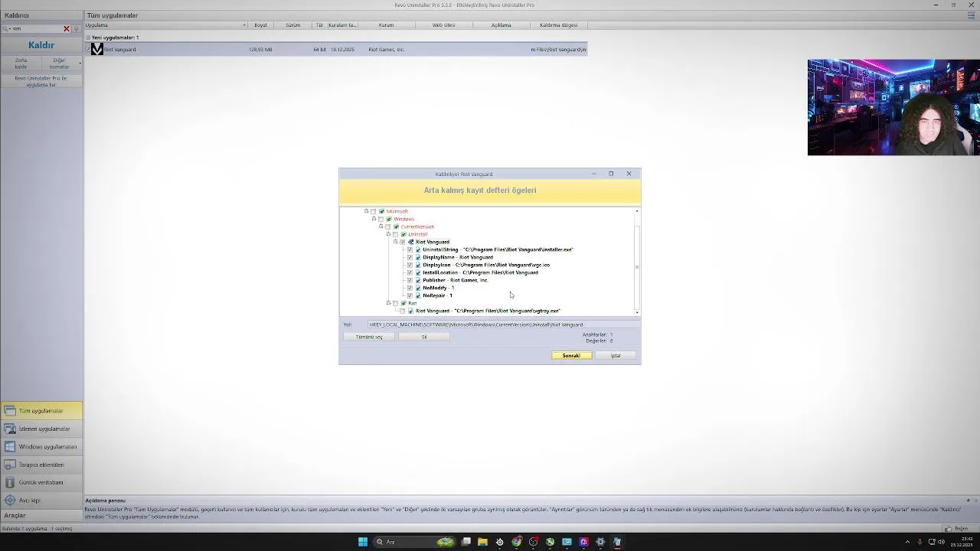The height and width of the screenshot is (551, 980).
Task: Collapse the Yeni uygulamalar group
Action: pyautogui.click(x=88, y=37)
